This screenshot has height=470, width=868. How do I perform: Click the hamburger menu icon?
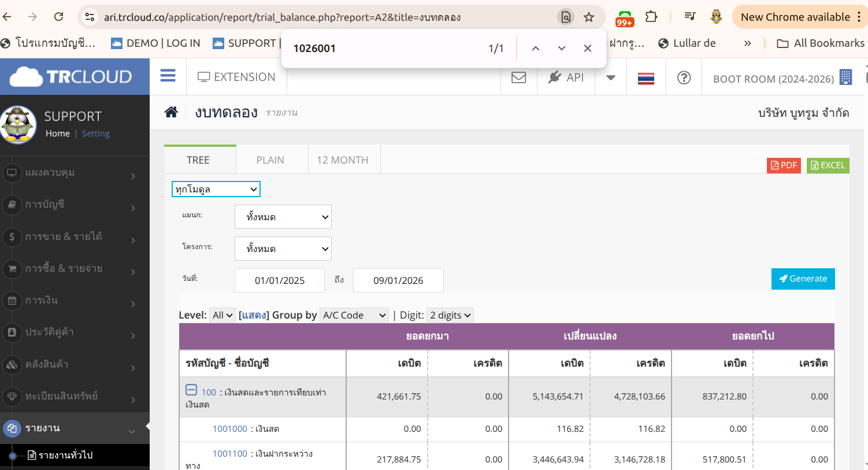[x=168, y=76]
